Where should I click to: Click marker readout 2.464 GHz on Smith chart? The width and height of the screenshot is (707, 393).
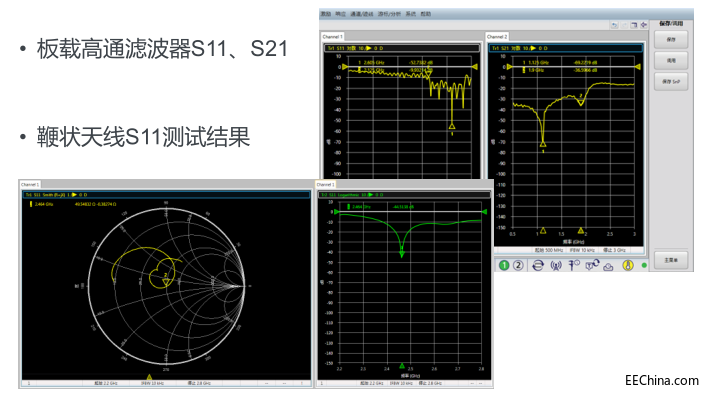pyautogui.click(x=44, y=204)
